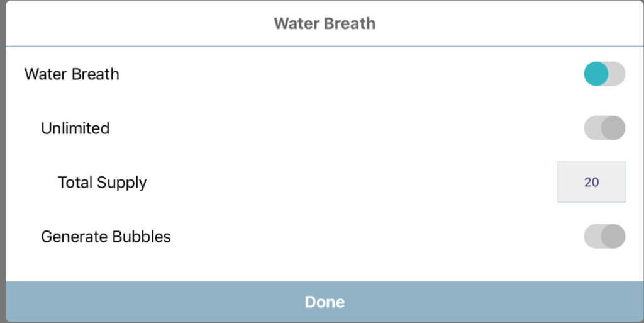644x323 pixels.
Task: Select the value 20 in Total Supply
Action: (591, 183)
